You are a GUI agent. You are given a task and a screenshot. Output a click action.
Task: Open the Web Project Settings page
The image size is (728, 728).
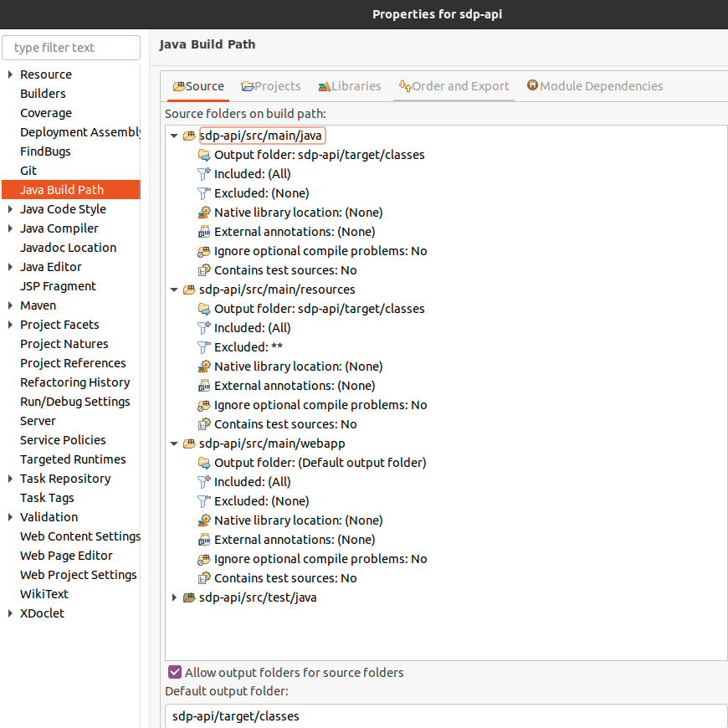pyautogui.click(x=79, y=575)
